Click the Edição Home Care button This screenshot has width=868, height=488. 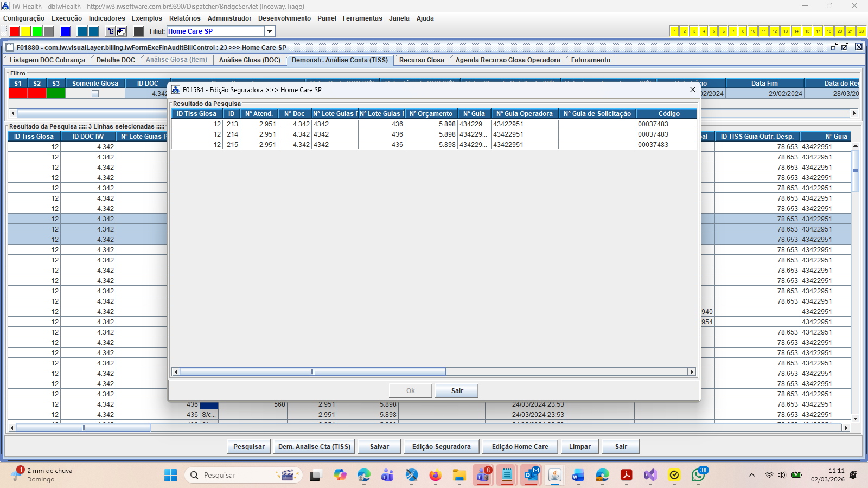click(520, 447)
